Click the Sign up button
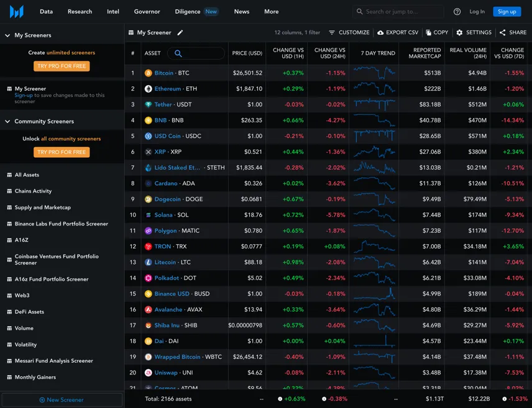This screenshot has width=532, height=408. pyautogui.click(x=507, y=12)
